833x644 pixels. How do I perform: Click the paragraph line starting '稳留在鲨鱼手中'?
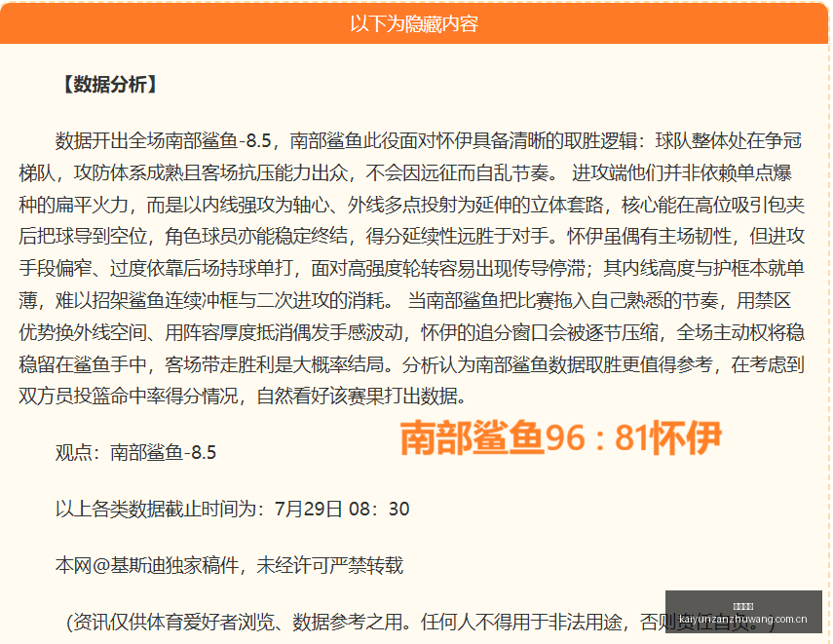pyautogui.click(x=412, y=364)
